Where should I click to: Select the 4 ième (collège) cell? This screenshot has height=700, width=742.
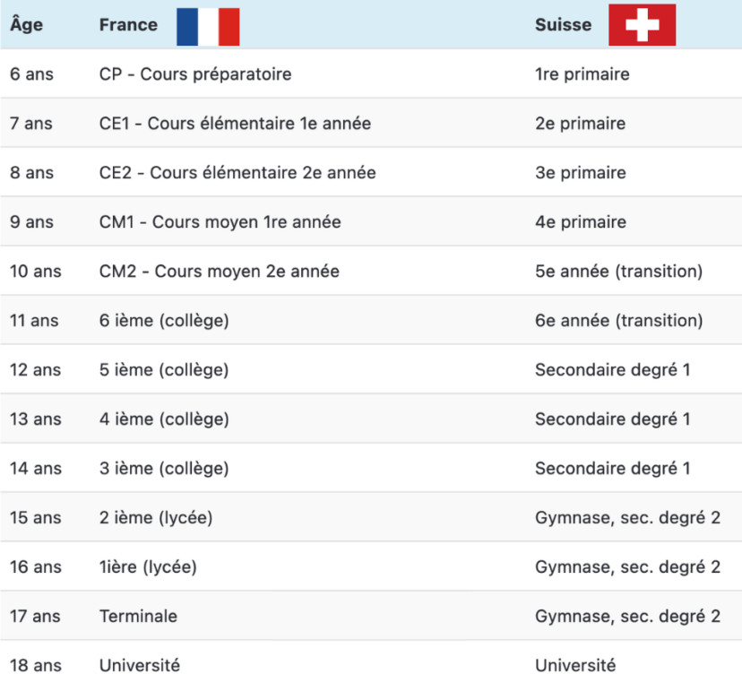pos(164,419)
